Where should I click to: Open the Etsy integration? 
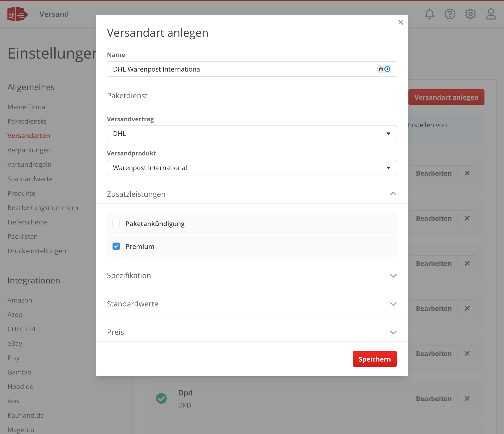pyautogui.click(x=14, y=358)
